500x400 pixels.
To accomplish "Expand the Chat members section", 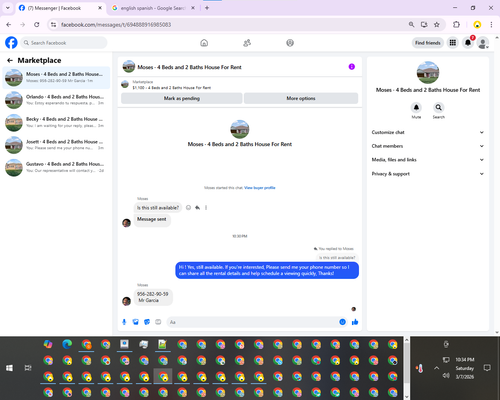I will (x=428, y=146).
